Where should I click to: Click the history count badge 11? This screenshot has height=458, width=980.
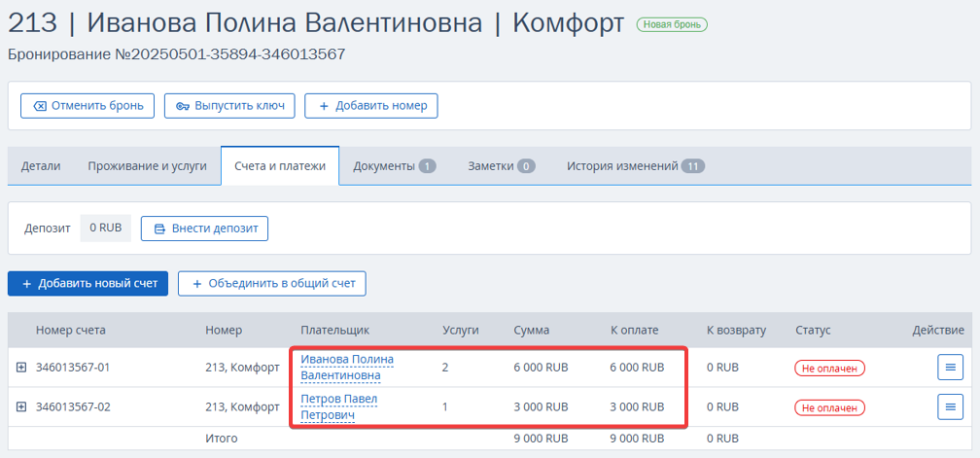tap(693, 166)
